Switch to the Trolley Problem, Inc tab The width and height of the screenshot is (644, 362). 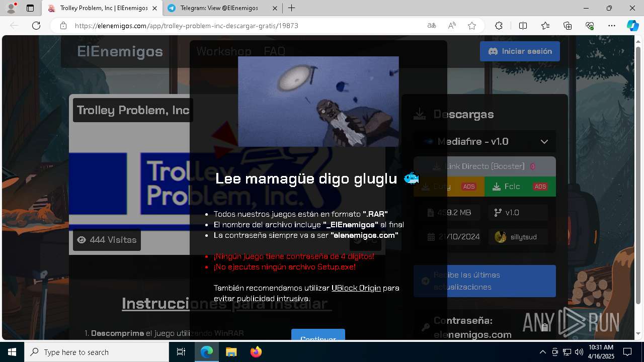(x=103, y=8)
